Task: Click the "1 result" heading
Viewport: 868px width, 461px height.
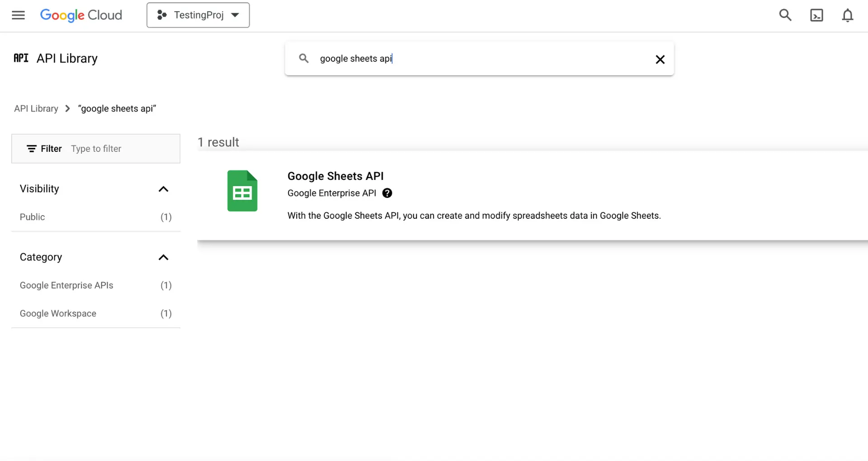Action: pyautogui.click(x=218, y=142)
